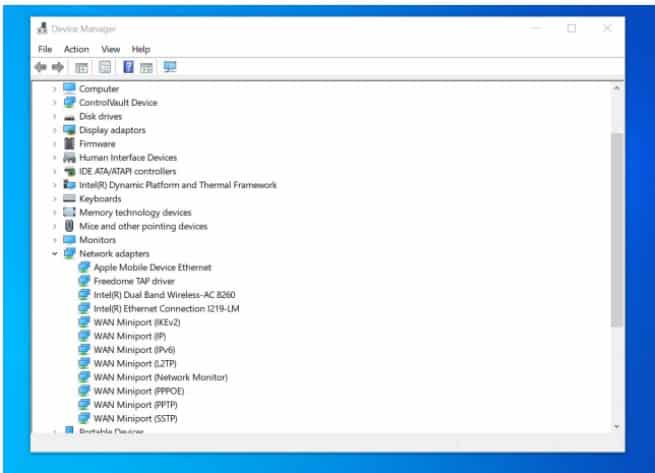Click the blue Help question mark icon
The image size is (655, 473).
(x=128, y=67)
